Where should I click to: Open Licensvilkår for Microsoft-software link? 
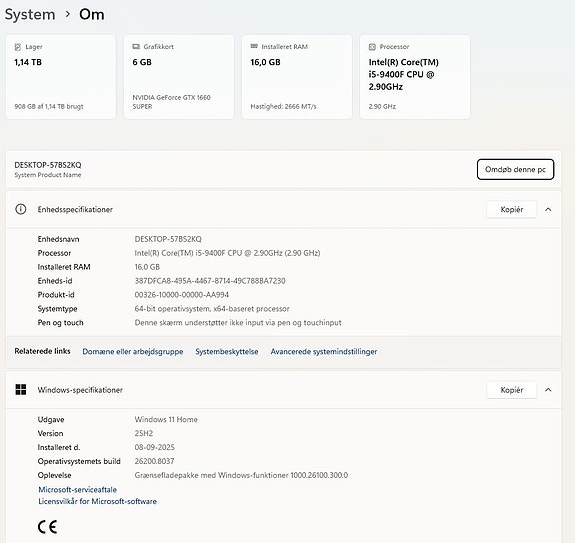[x=98, y=501]
